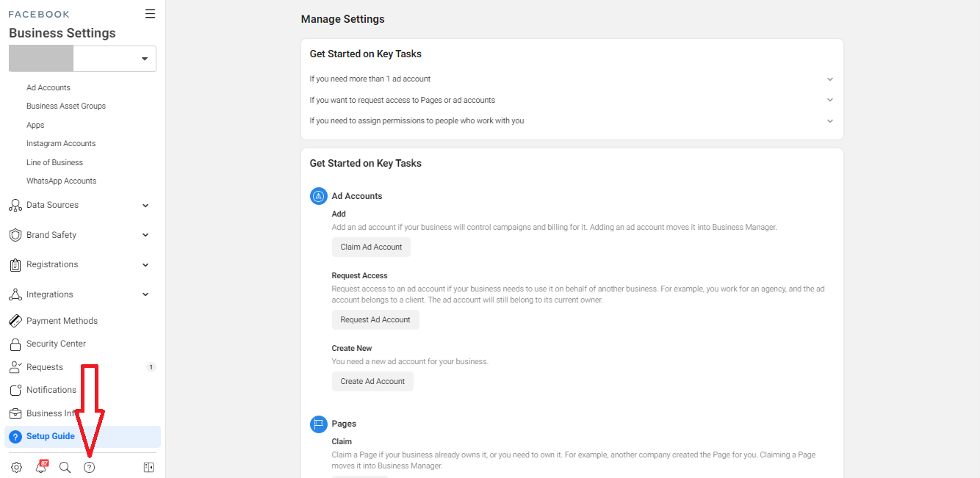Open the help question mark icon
This screenshot has width=980, height=478.
(x=89, y=468)
